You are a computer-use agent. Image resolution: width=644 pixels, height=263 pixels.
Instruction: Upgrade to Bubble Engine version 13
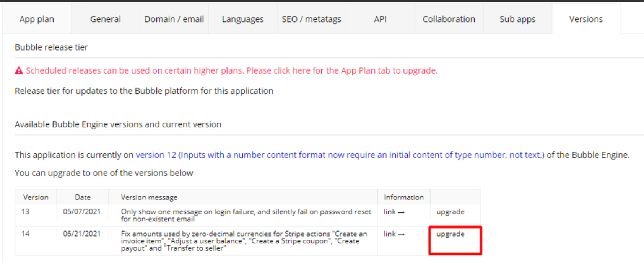pyautogui.click(x=450, y=212)
